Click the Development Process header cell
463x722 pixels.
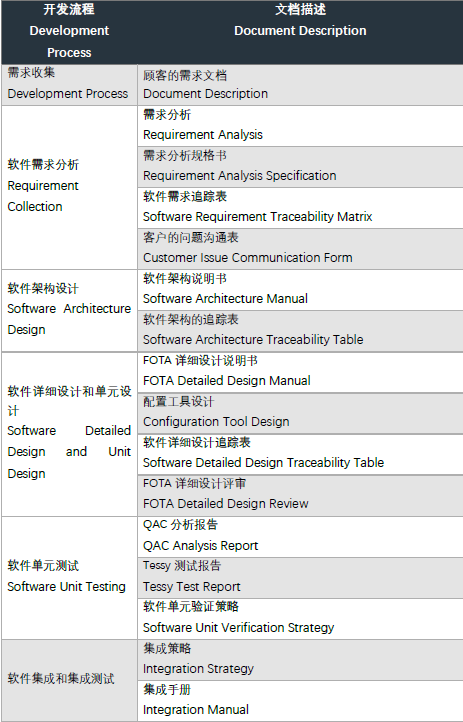[69, 32]
